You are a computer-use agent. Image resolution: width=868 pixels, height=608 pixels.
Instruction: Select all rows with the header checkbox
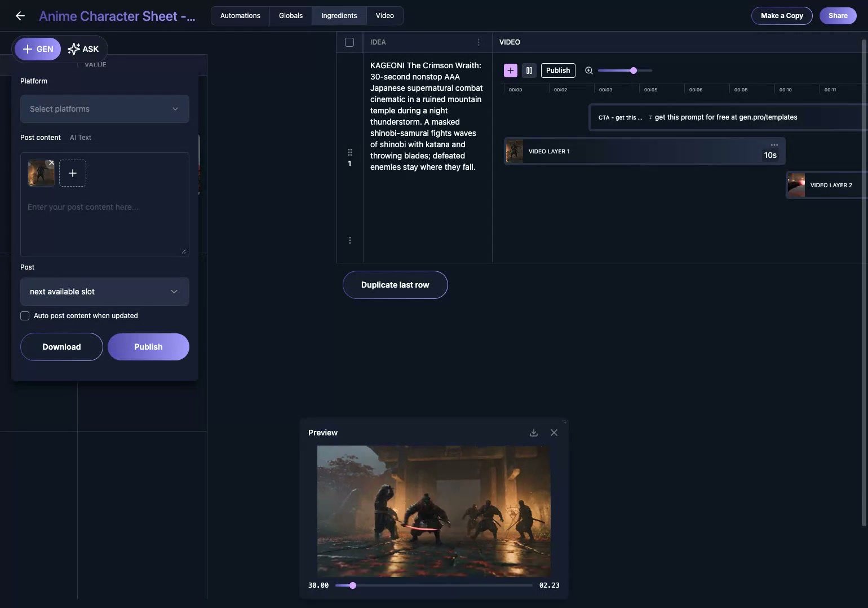(349, 42)
